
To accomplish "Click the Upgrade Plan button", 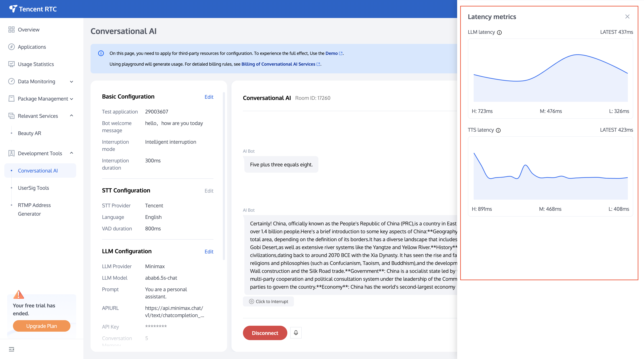I will (42, 326).
